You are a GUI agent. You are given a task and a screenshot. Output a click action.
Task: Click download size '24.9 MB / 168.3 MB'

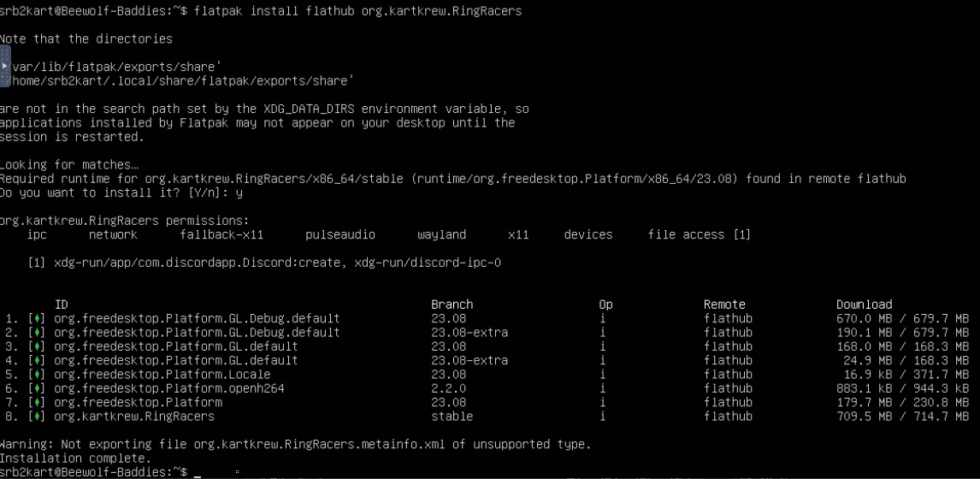[906, 360]
